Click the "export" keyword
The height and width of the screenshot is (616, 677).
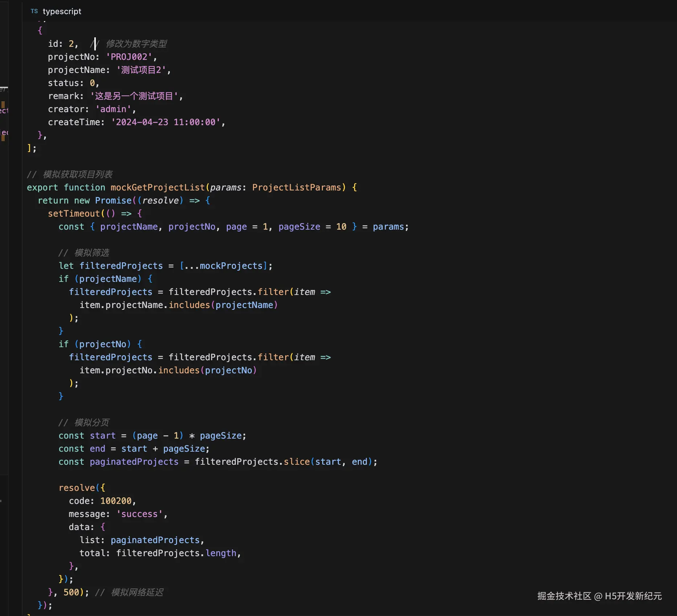pos(42,188)
